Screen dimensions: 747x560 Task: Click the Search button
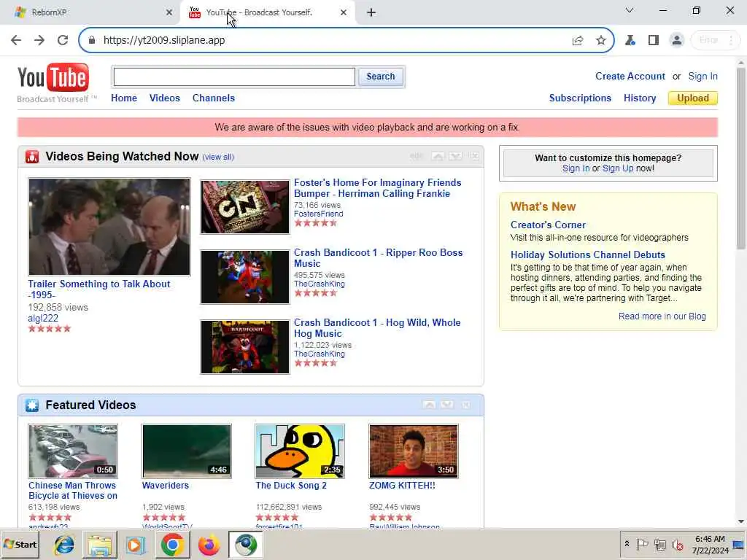point(380,77)
